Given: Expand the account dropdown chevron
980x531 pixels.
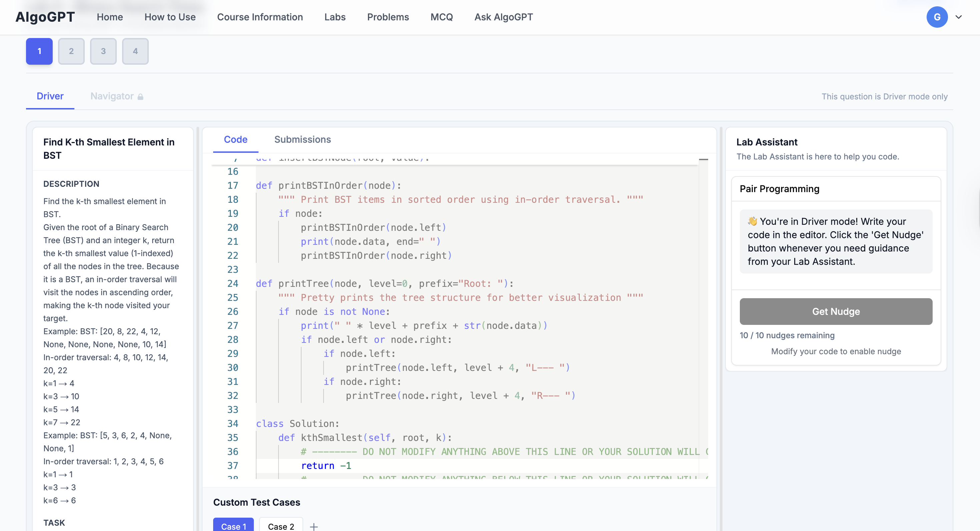Looking at the screenshot, I should [959, 17].
